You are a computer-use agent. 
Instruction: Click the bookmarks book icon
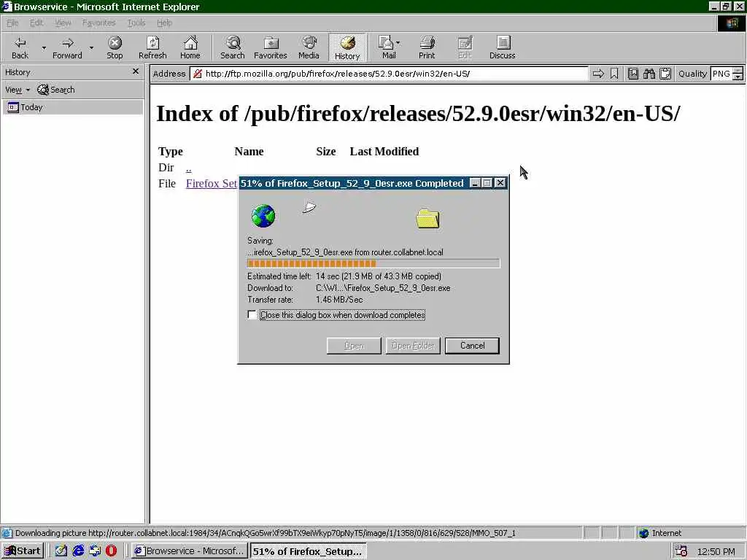coord(632,74)
